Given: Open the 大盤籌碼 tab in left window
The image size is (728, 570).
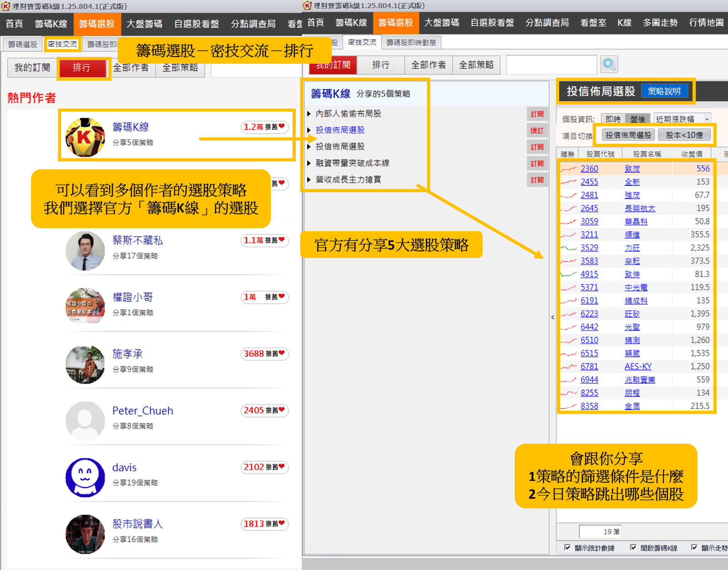Looking at the screenshot, I should (144, 24).
